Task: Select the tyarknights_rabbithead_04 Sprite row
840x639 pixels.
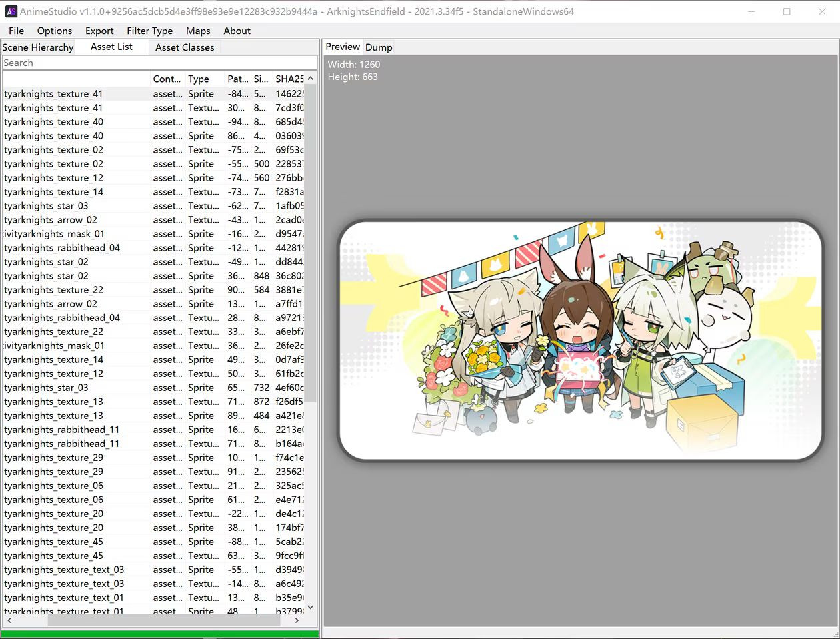Action: pyautogui.click(x=153, y=248)
